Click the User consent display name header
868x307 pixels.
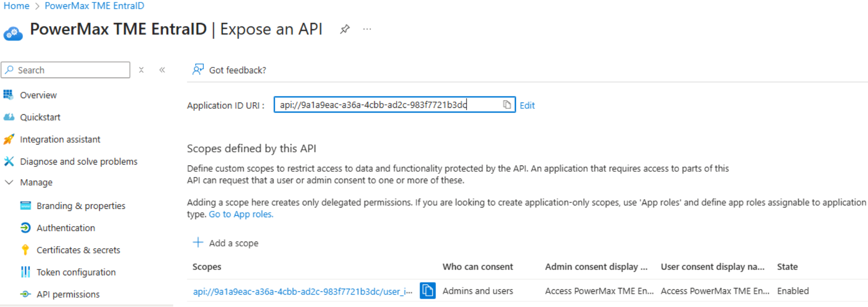[713, 267]
